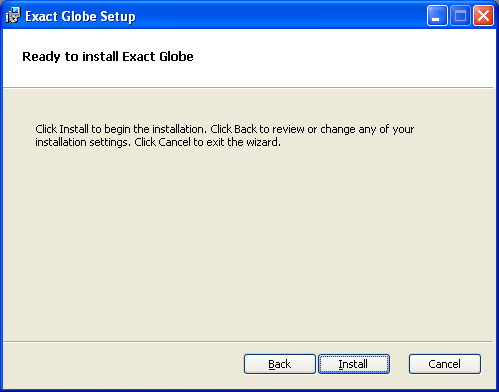Viewport: 499px width, 392px height.
Task: Open the Exact Globe Setup installer icon menu
Action: point(13,15)
